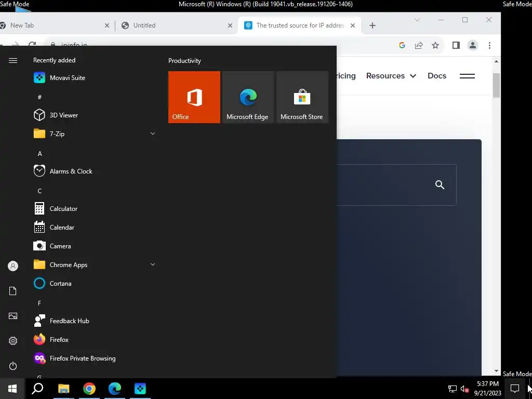
Task: Click the Chrome page vertical scrollbar thumb
Action: [x=496, y=85]
